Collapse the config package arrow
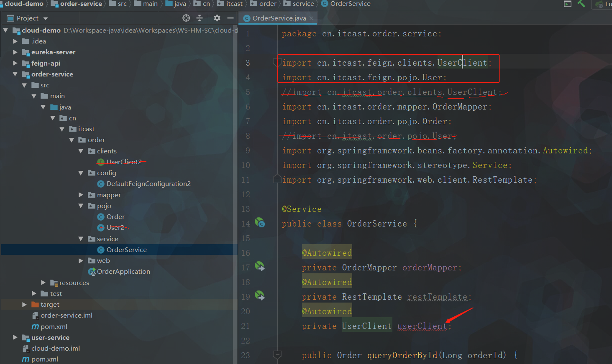This screenshot has height=364, width=612. pyautogui.click(x=81, y=173)
